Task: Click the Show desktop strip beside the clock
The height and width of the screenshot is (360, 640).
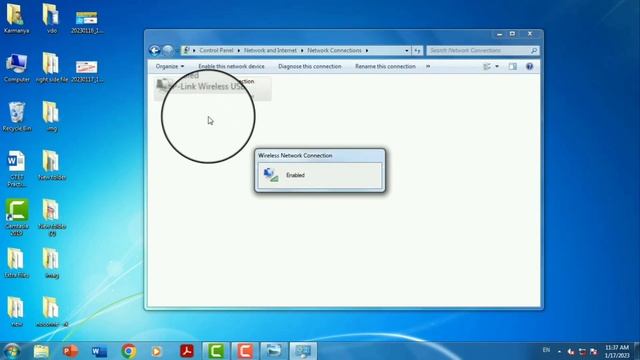Action: coord(637,351)
